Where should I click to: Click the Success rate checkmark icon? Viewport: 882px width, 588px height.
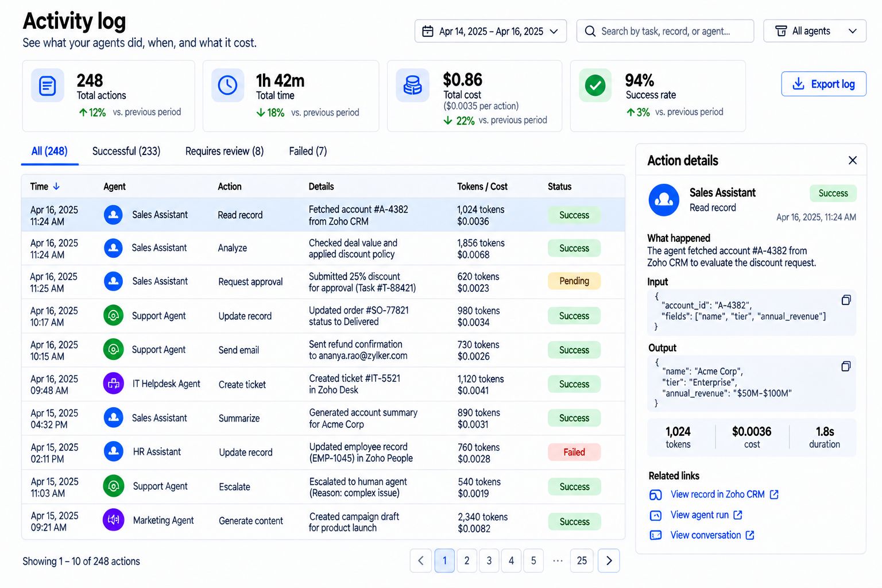(595, 86)
